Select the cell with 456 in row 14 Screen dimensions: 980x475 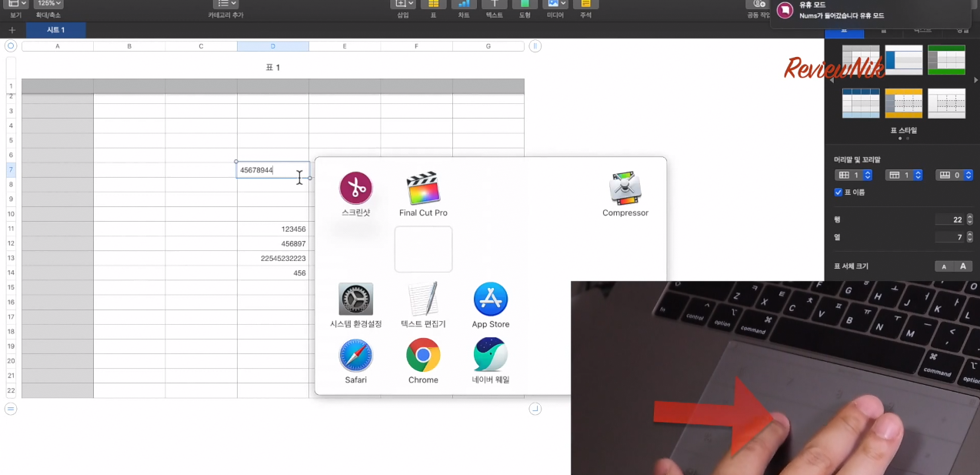coord(273,273)
